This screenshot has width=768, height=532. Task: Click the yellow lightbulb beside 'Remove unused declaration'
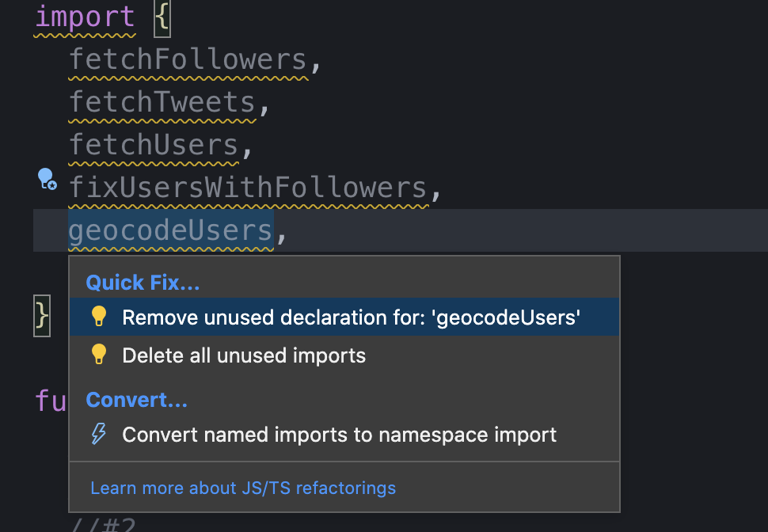coord(98,316)
